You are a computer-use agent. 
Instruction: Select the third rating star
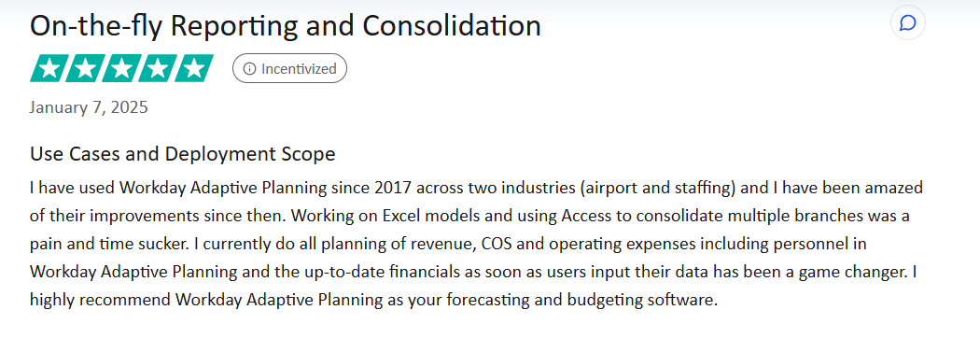pos(122,68)
